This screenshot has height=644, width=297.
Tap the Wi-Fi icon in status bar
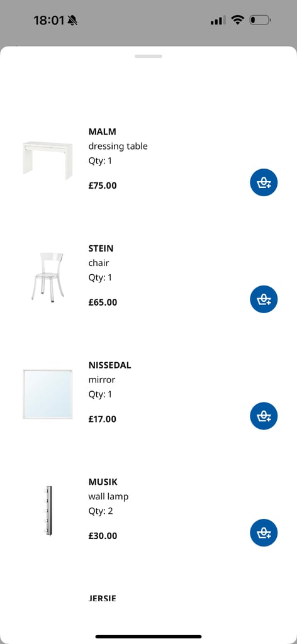237,19
